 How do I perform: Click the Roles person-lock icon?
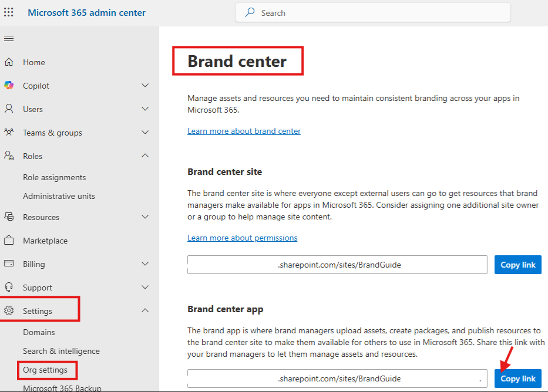pyautogui.click(x=9, y=156)
